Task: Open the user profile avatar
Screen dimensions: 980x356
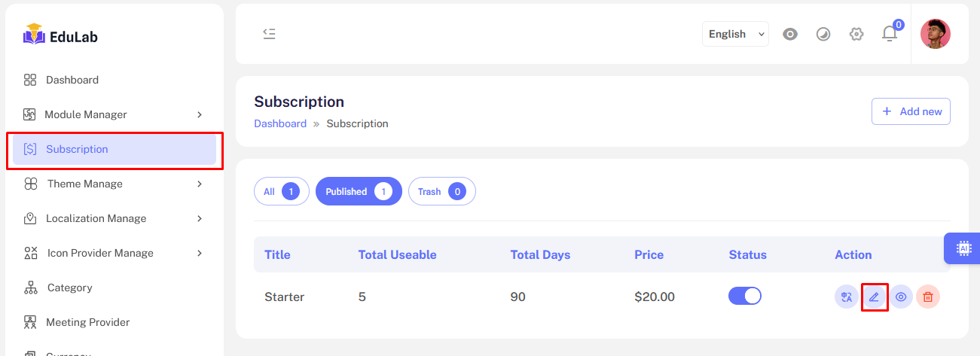Action: (x=936, y=34)
